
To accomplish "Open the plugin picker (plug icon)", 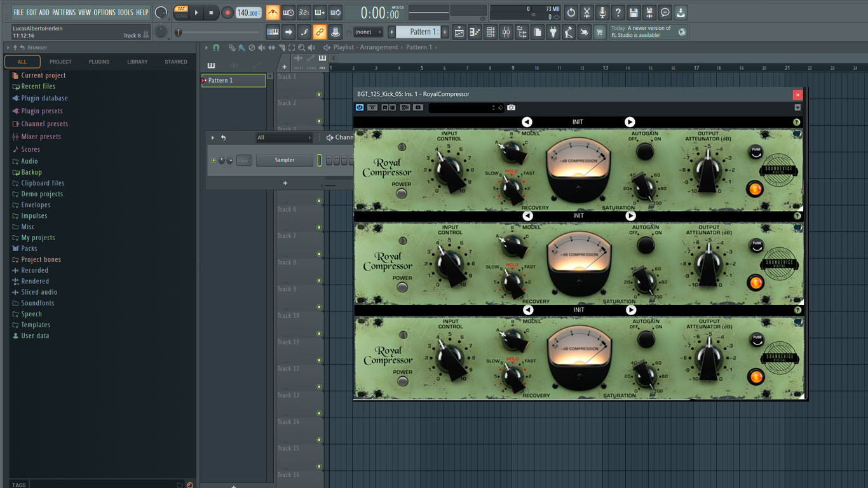I will coord(553,32).
